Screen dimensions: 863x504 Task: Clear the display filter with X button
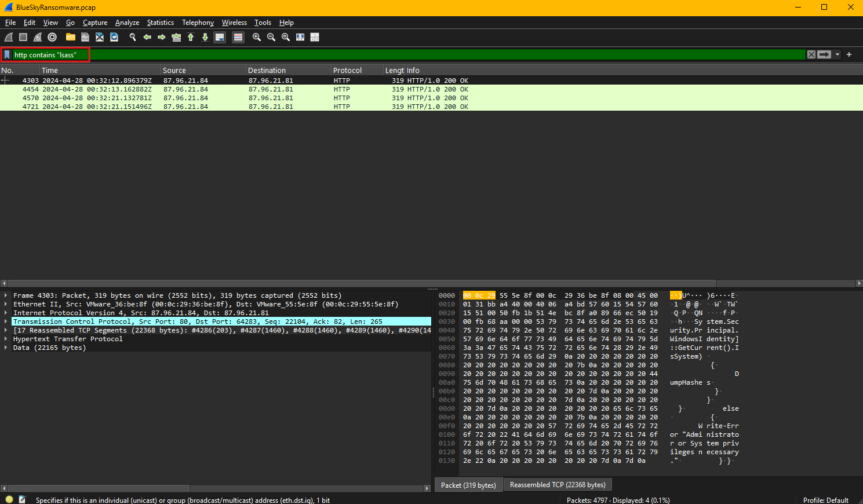(x=811, y=54)
